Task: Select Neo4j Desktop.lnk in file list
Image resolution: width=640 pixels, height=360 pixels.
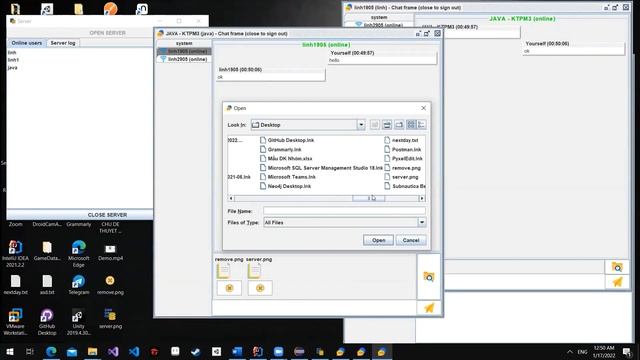Action: coord(285,186)
